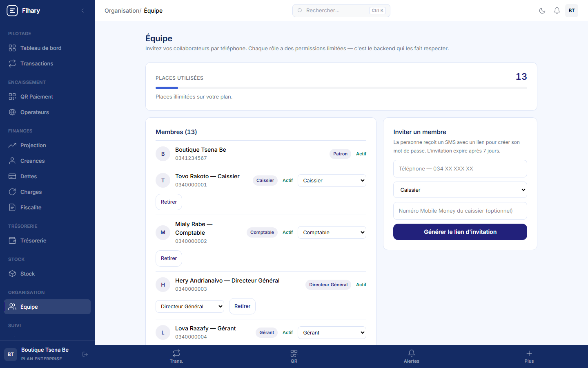
Task: Focus the Téléphone input field
Action: 460,168
